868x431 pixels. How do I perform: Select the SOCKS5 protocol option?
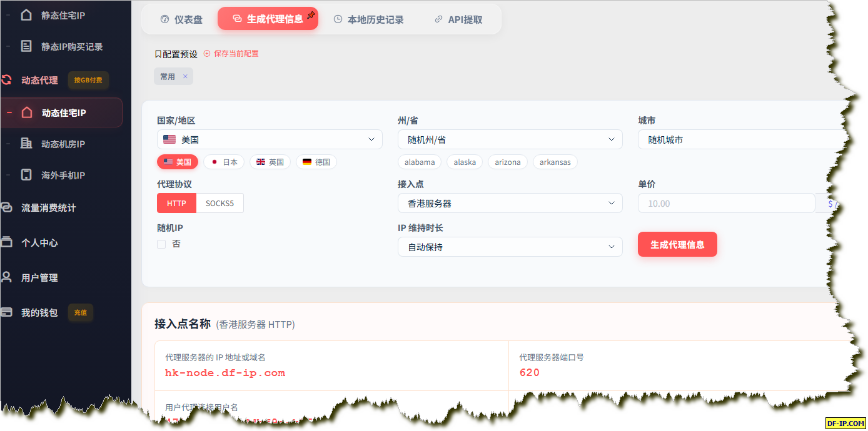coord(220,203)
